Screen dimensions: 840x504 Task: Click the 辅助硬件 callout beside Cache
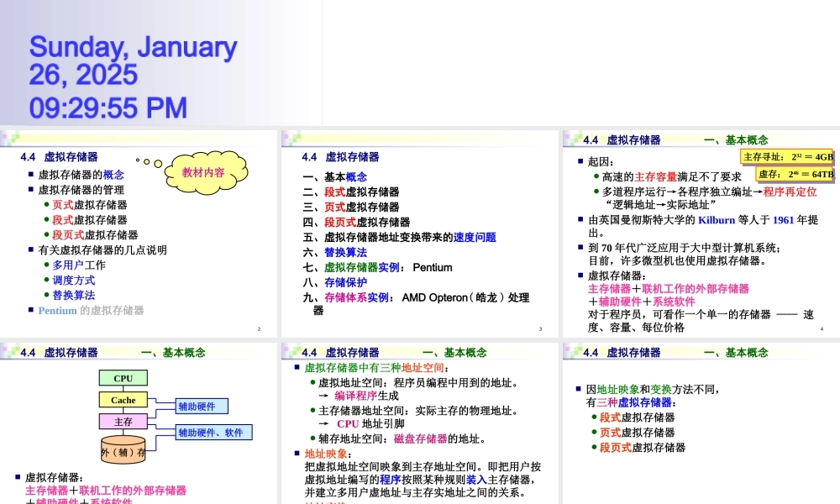point(197,407)
